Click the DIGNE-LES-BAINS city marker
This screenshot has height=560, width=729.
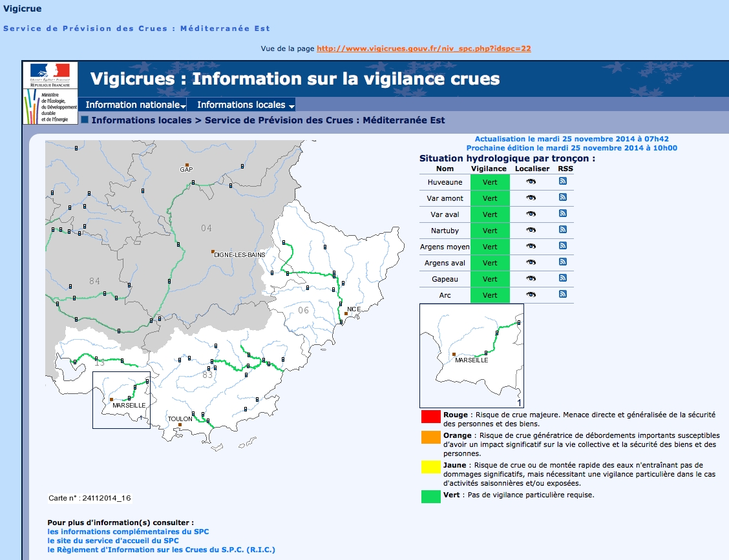213,251
